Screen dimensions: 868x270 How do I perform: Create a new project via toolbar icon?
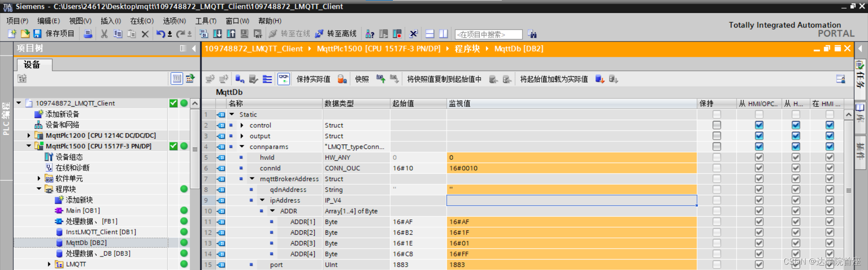click(12, 34)
